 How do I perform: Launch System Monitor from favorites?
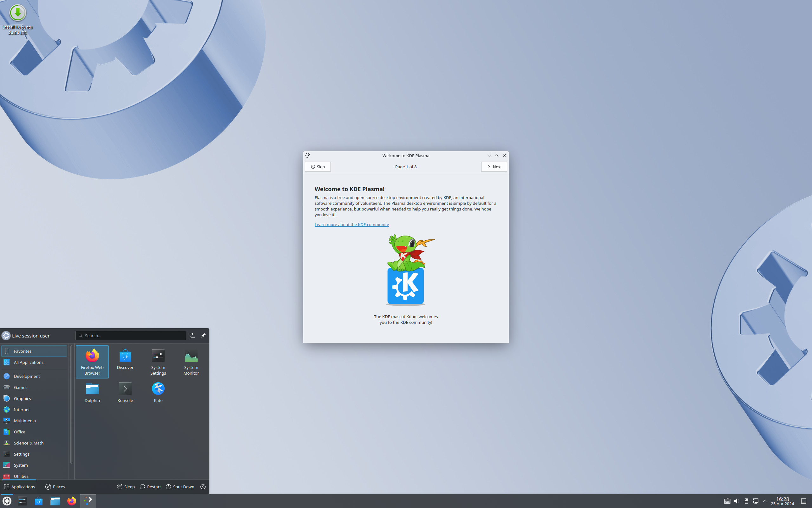coord(191,362)
